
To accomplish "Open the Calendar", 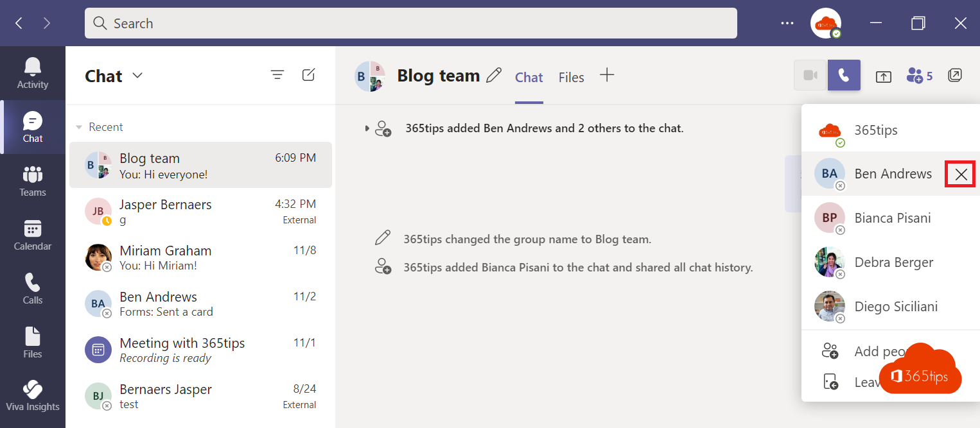I will point(32,235).
